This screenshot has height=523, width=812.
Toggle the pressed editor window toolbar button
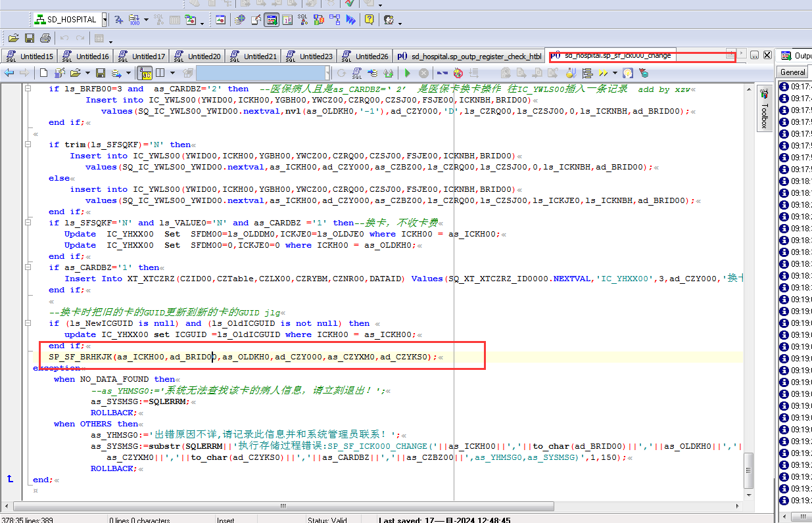point(271,20)
